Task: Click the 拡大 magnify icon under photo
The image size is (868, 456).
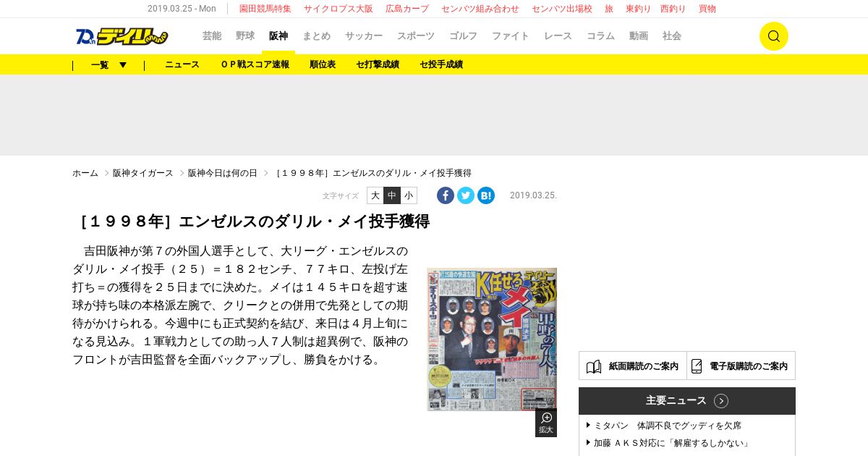Action: 546,423
